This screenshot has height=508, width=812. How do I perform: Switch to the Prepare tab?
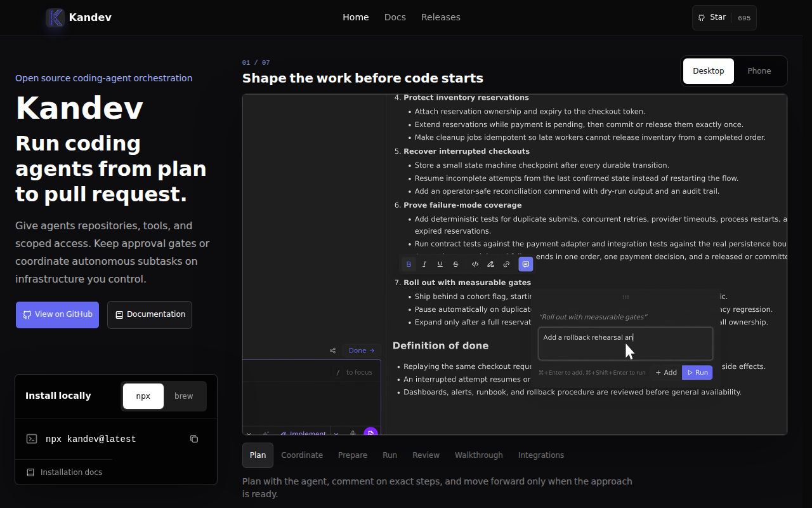(x=353, y=455)
